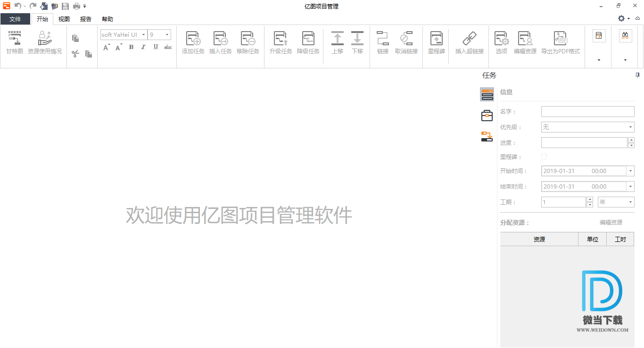Toggle bold formatting
This screenshot has width=644, height=348.
point(131,47)
